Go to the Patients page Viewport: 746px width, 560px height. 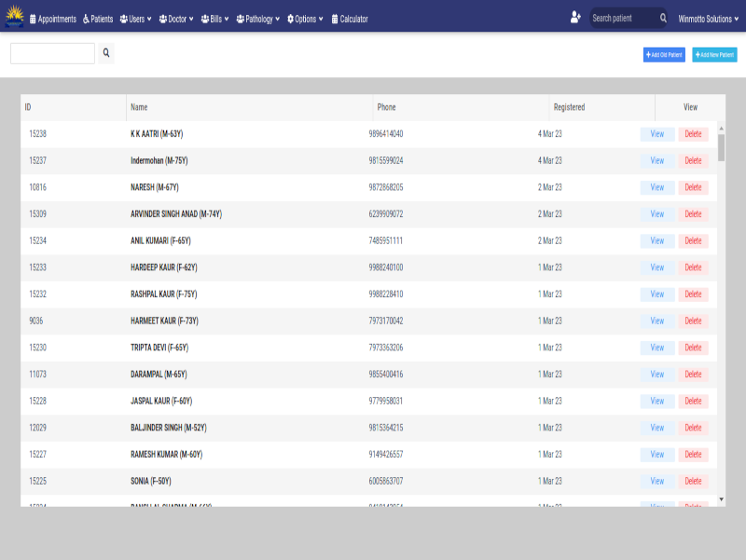[98, 19]
